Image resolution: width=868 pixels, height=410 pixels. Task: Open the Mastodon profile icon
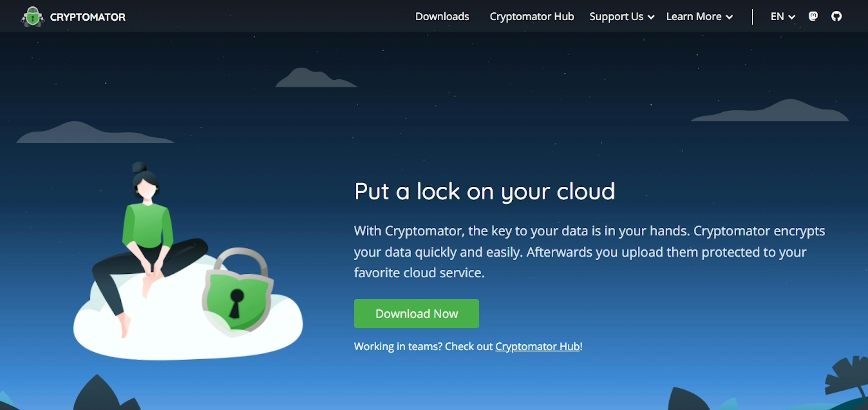tap(813, 16)
